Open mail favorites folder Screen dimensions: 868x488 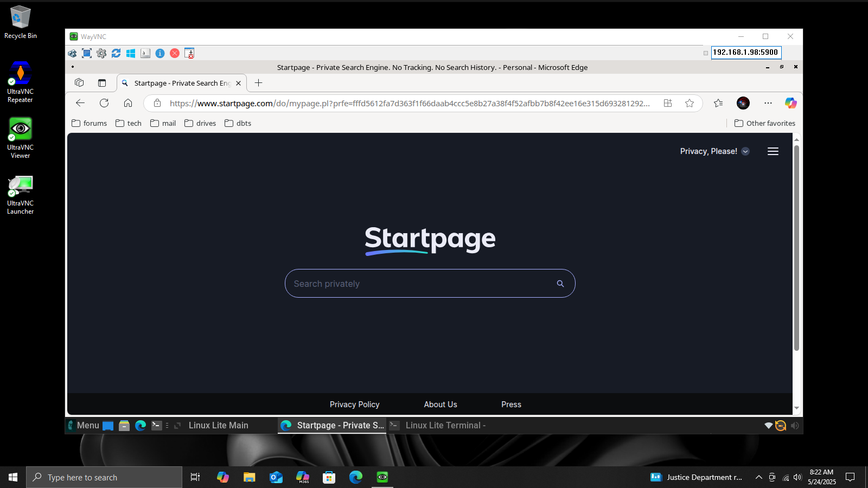[x=163, y=123]
